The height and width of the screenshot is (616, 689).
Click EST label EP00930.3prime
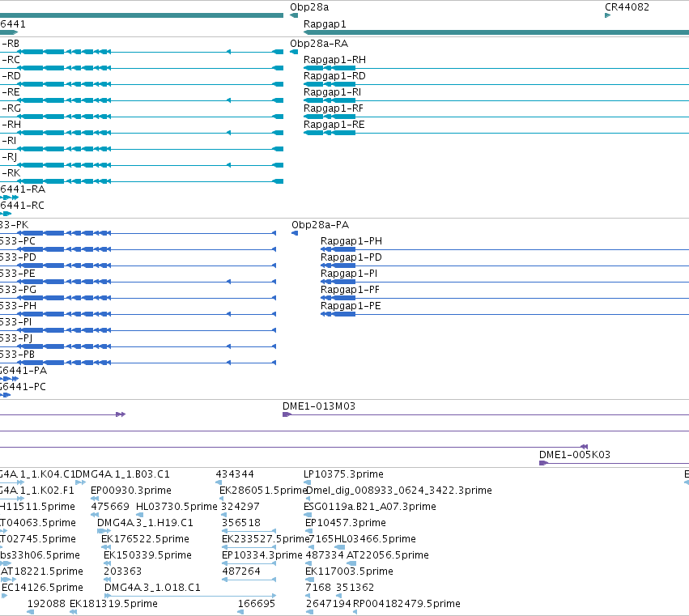tap(131, 491)
